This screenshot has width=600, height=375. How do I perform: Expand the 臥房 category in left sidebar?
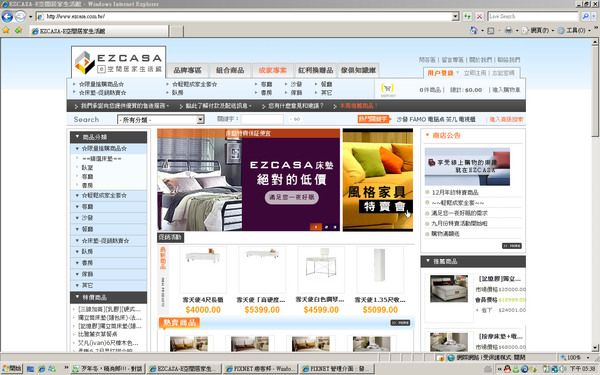pos(109,251)
